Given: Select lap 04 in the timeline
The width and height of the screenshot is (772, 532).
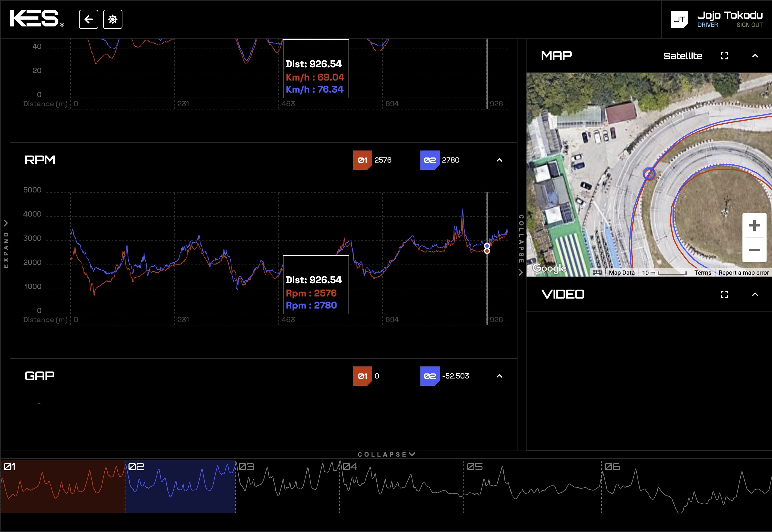Looking at the screenshot, I should click(x=401, y=487).
